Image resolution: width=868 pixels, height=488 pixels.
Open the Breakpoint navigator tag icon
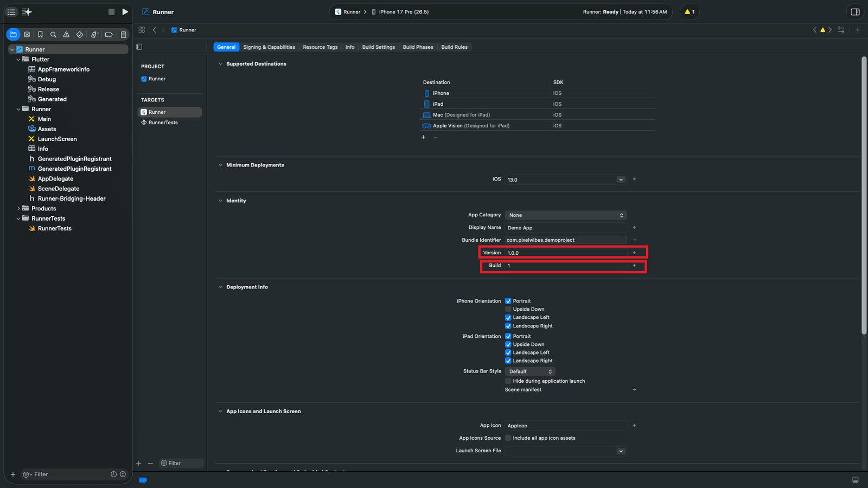[x=108, y=34]
